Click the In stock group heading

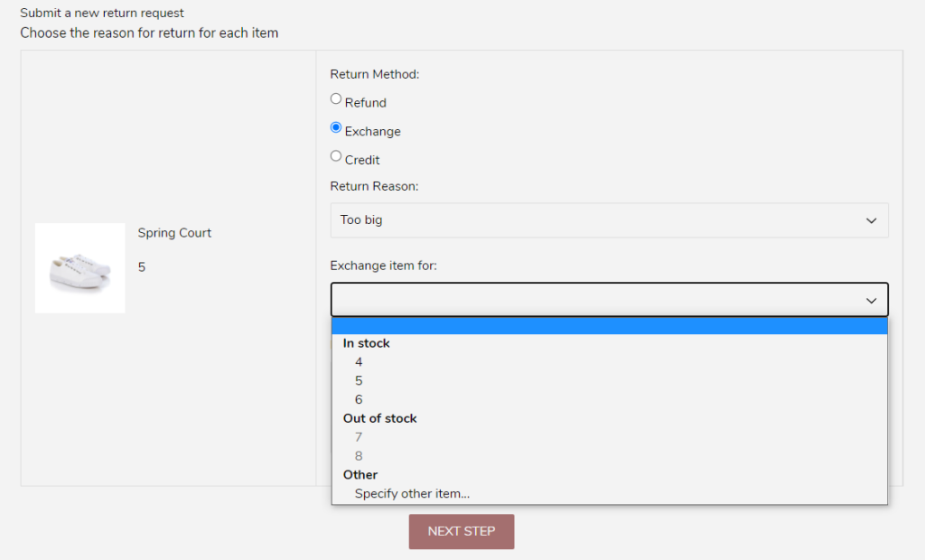tap(367, 343)
